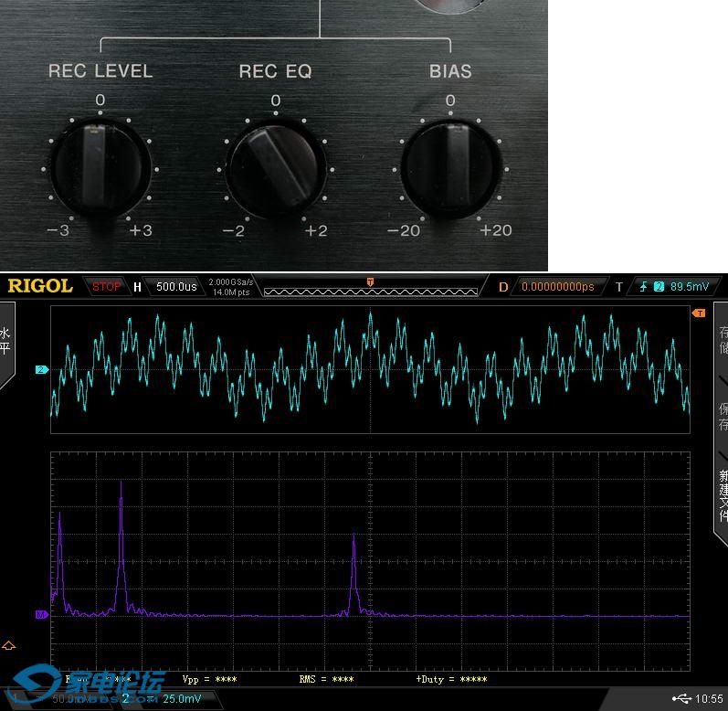728x711 pixels.
Task: Click the 14.0M pts memory depth readout
Action: (231, 292)
